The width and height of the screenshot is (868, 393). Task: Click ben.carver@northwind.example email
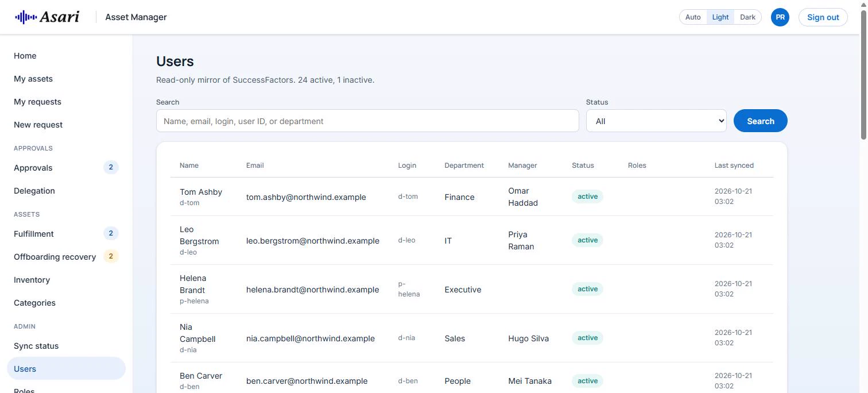307,381
